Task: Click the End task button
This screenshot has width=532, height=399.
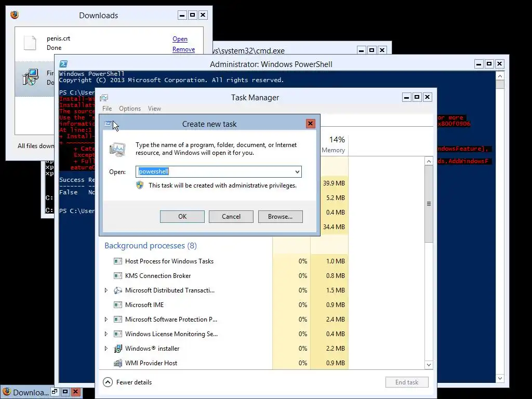Action: pyautogui.click(x=407, y=382)
